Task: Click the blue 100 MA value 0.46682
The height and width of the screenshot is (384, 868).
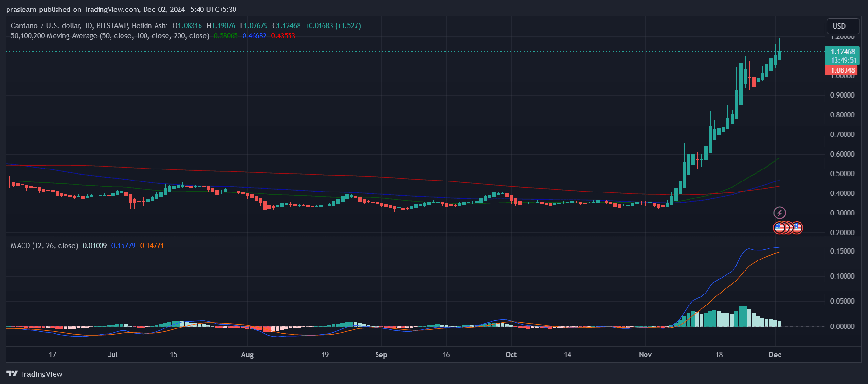Action: tap(254, 36)
